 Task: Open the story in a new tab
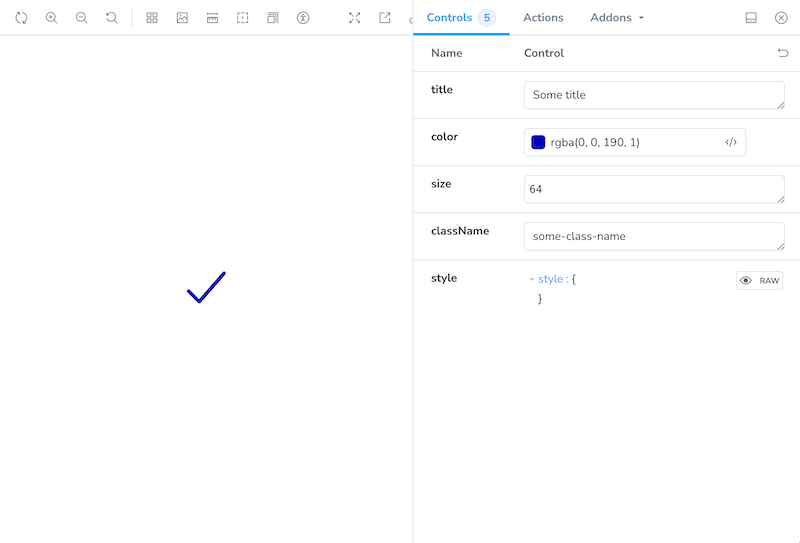(x=385, y=18)
